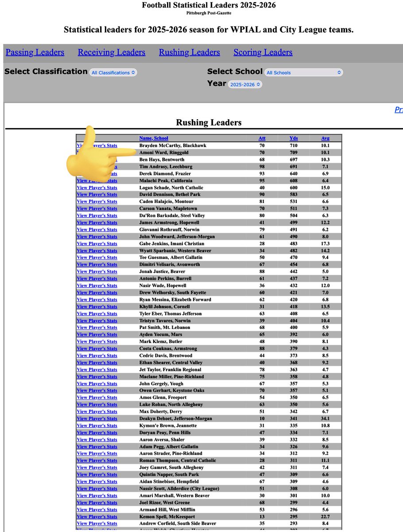View Player's Stats for Tyler Eber

97,313
